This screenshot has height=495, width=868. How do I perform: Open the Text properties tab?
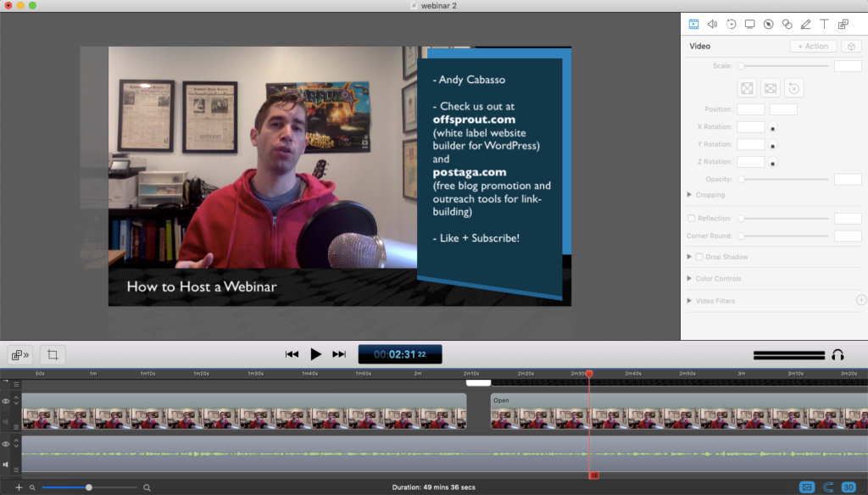coord(824,24)
